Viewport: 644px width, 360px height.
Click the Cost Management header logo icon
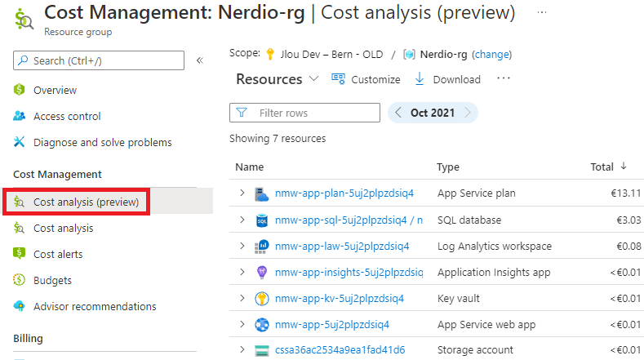(24, 20)
